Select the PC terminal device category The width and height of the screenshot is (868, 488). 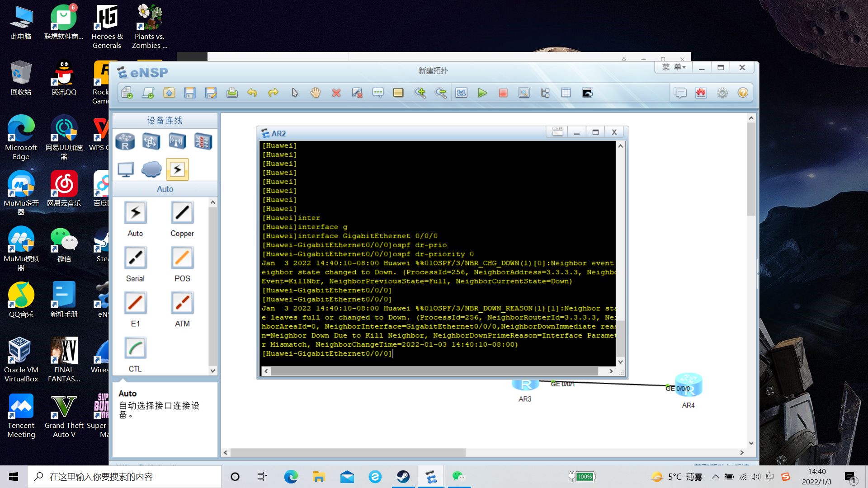point(126,169)
